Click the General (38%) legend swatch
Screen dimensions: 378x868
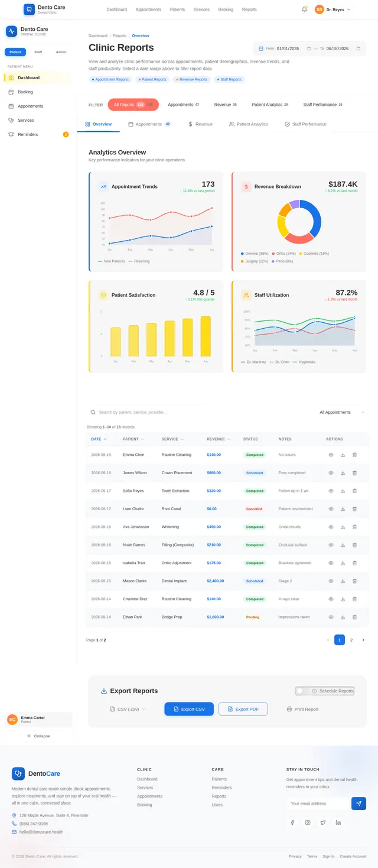[243, 254]
